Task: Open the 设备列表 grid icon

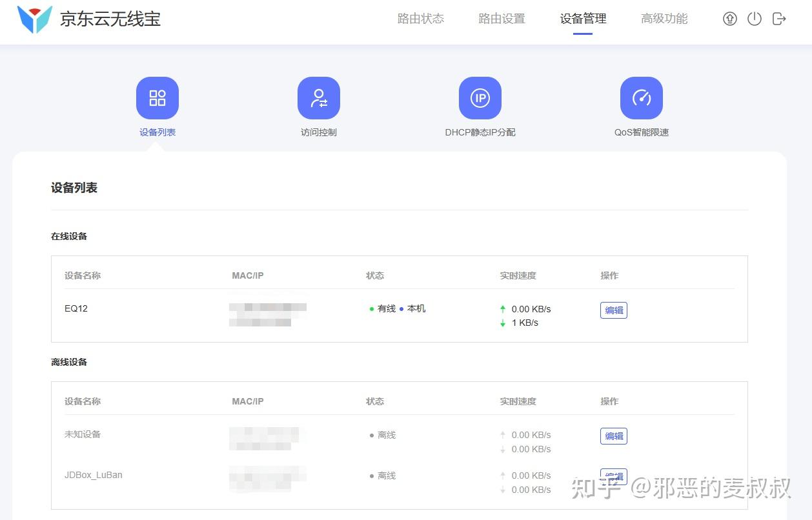Action: coord(157,98)
